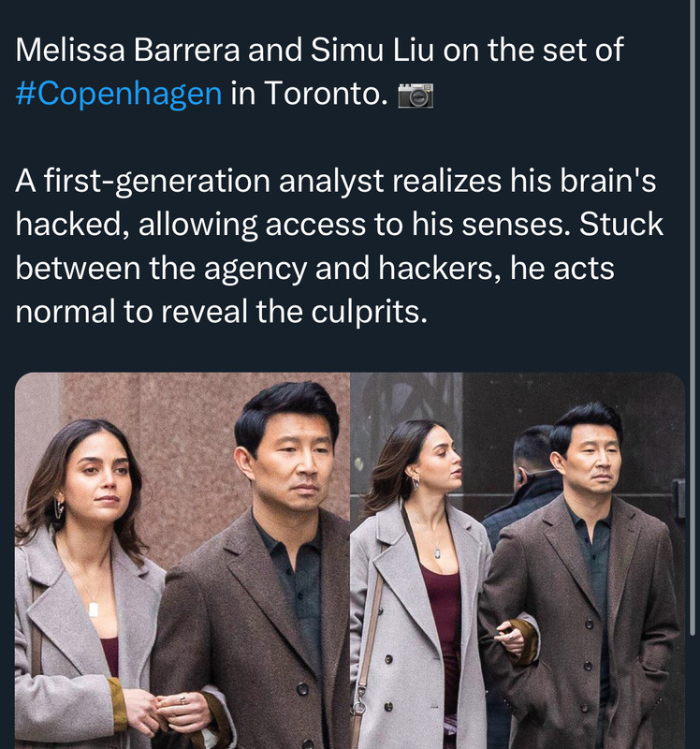Click the man's face in left photo
Screen dimensions: 700x749
(295, 465)
